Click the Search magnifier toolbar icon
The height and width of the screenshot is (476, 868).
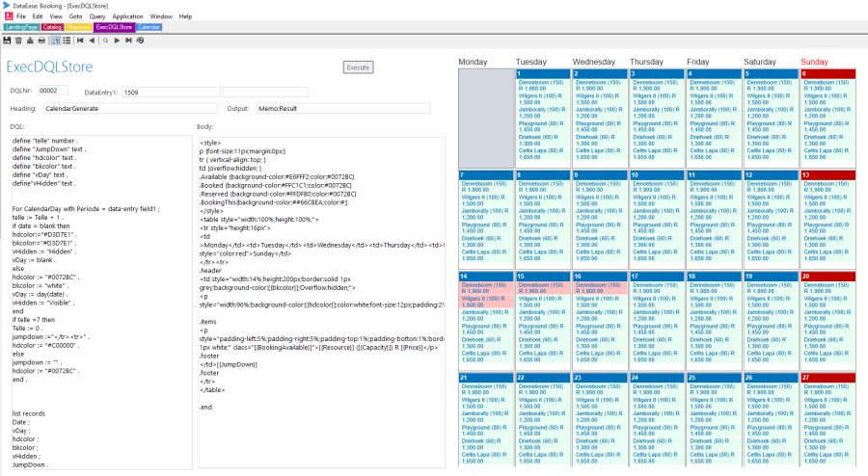(105, 40)
